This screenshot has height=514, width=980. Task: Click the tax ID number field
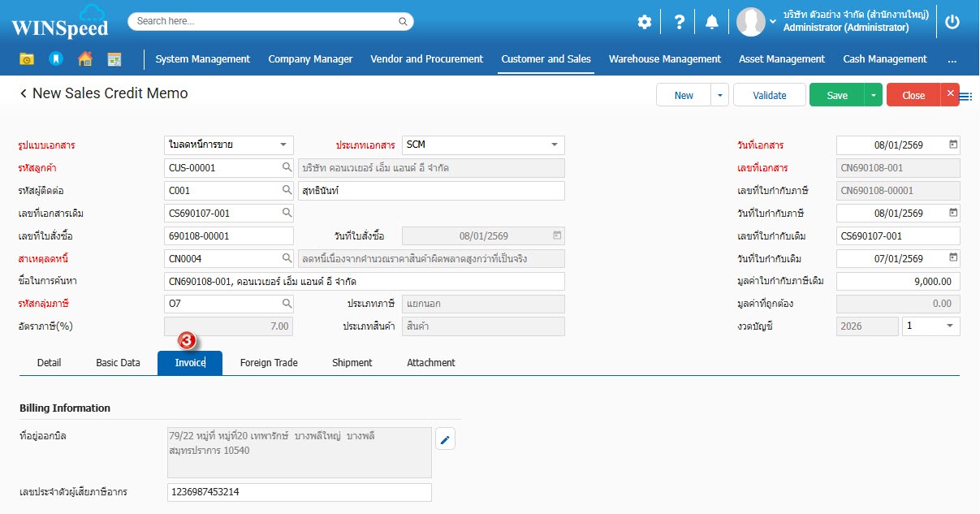coord(299,492)
